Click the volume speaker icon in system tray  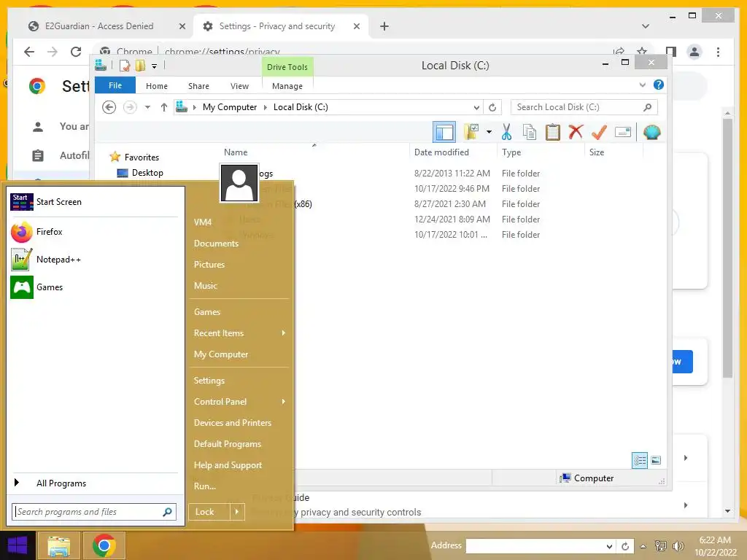(x=678, y=546)
